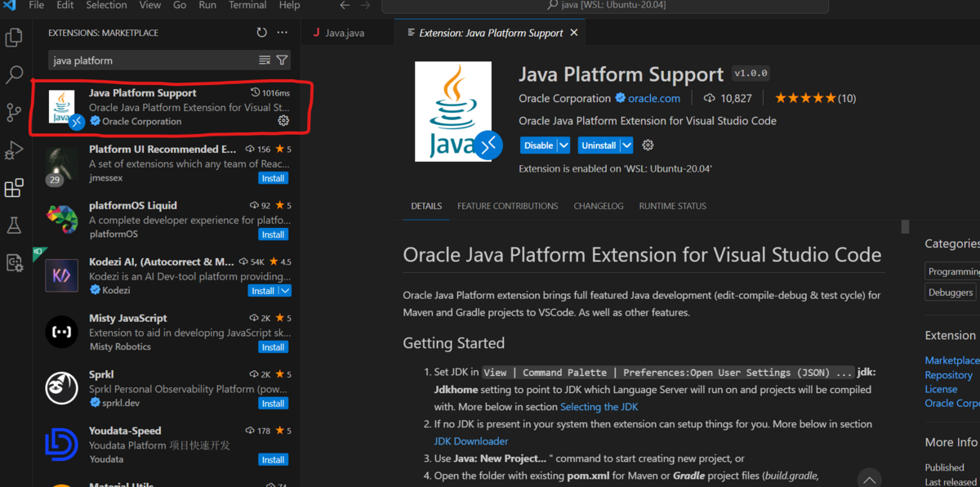Install the Youdata-Speed extension

tap(273, 460)
